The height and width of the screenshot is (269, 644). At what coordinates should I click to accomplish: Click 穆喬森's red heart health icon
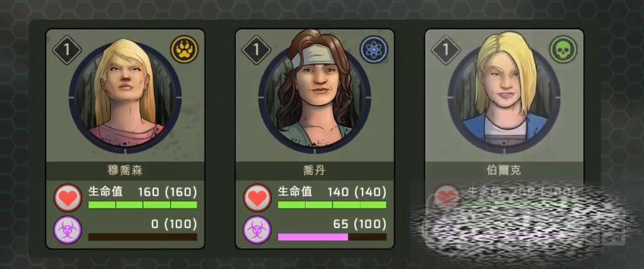tap(68, 198)
